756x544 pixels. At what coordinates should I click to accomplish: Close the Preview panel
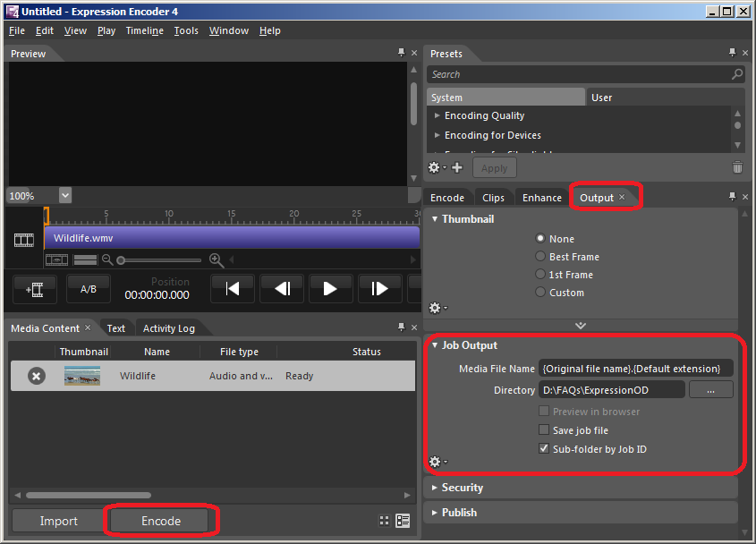pyautogui.click(x=414, y=53)
